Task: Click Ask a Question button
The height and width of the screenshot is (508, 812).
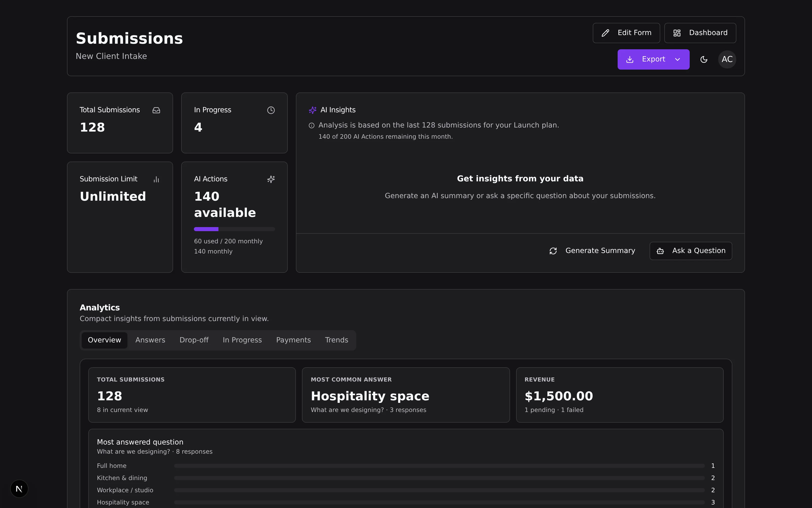Action: pyautogui.click(x=690, y=251)
